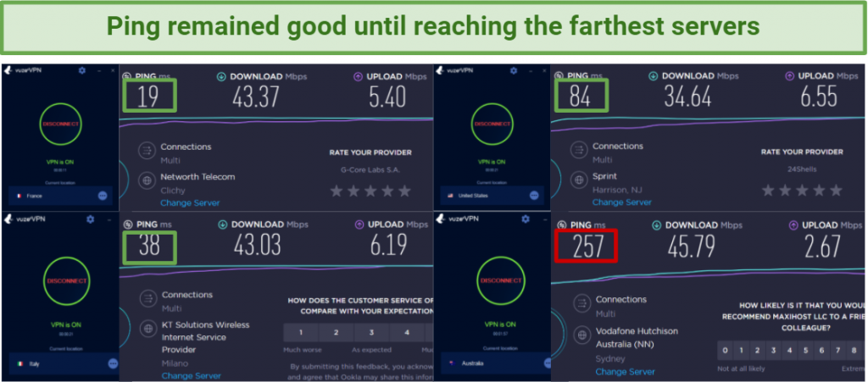
Task: Open the location picker dots beside United States
Action: pos(534,195)
